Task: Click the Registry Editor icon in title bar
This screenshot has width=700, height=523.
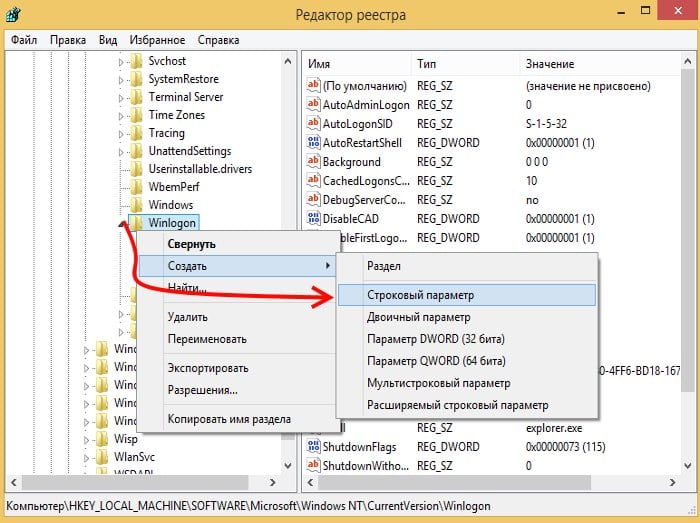Action: [x=15, y=15]
